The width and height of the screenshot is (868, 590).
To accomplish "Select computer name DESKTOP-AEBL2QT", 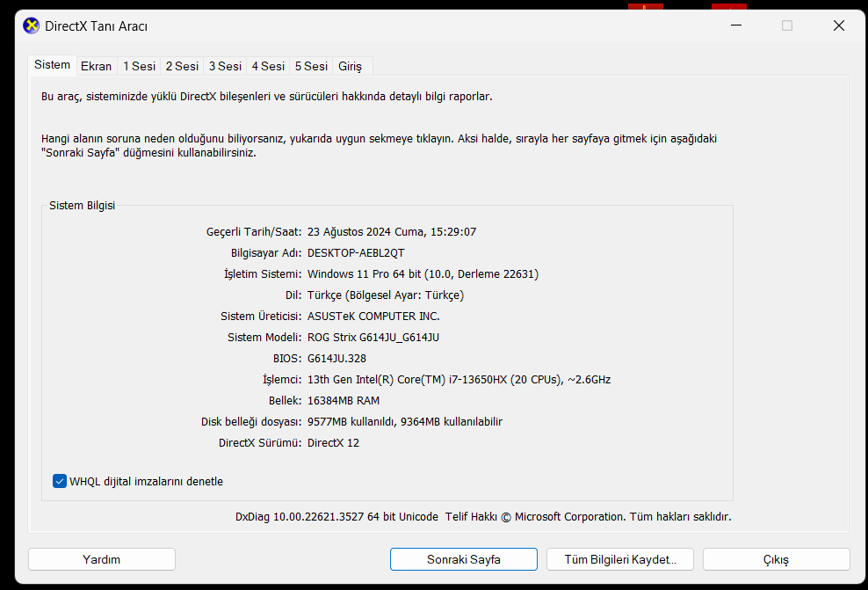I will coord(356,252).
